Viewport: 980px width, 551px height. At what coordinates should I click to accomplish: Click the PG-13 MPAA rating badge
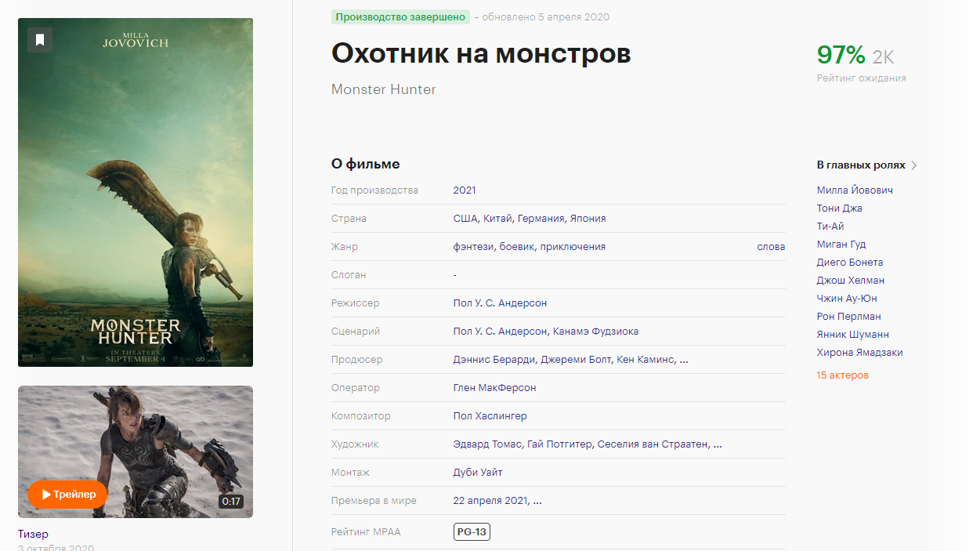472,532
